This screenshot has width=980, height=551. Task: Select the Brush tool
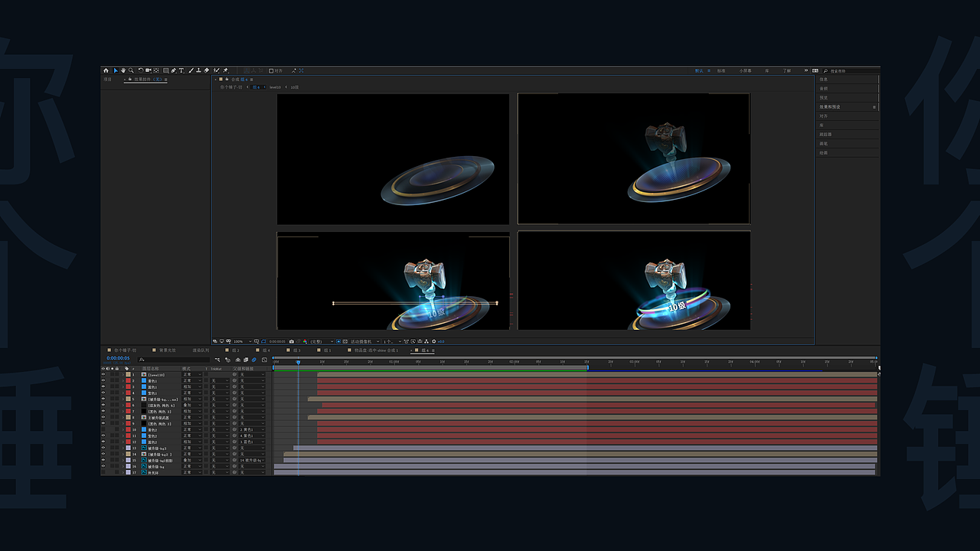point(191,70)
